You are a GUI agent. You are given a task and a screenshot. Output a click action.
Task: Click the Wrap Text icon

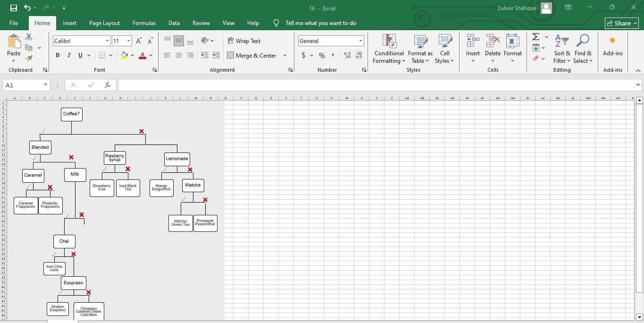[x=244, y=41]
